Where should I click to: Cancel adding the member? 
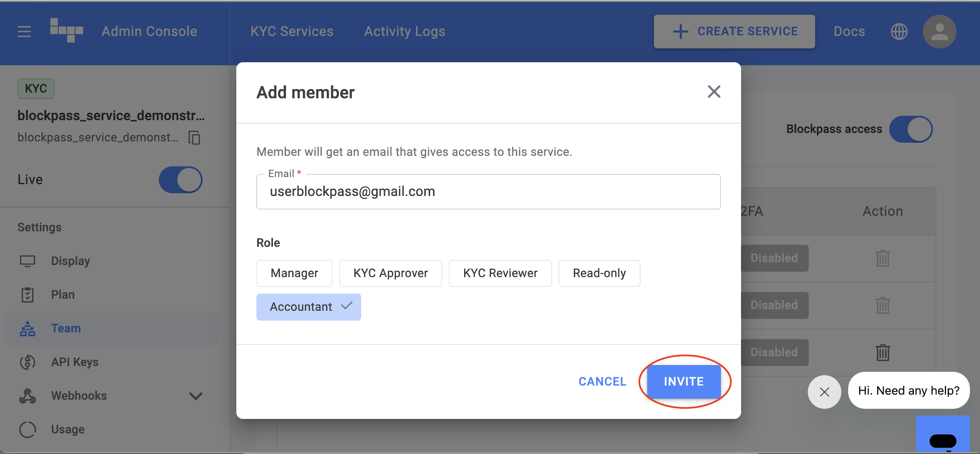[602, 381]
